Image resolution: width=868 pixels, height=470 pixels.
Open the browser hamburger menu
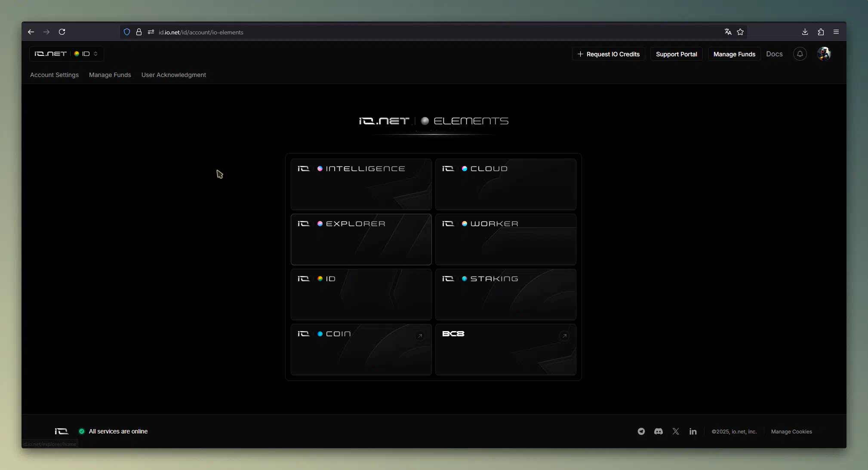pyautogui.click(x=836, y=32)
